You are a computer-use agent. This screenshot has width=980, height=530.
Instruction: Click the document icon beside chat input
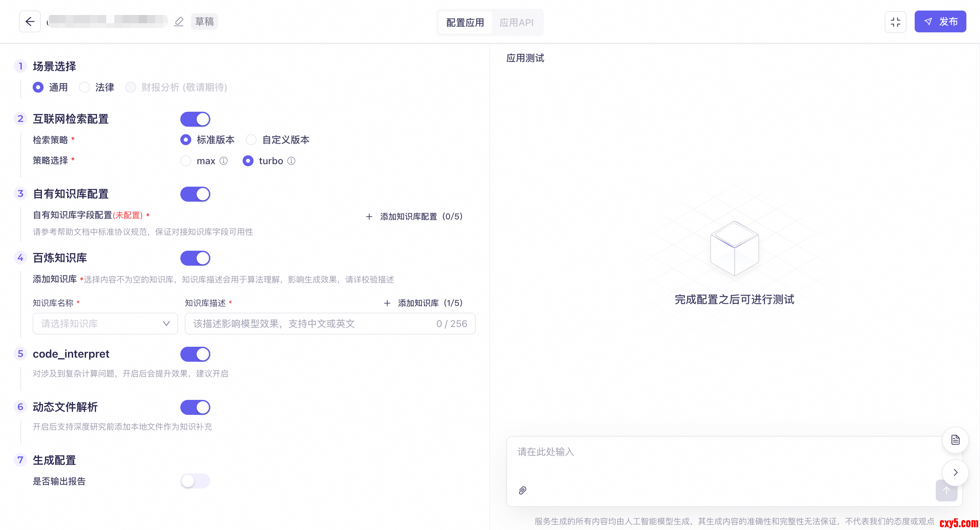pos(955,440)
